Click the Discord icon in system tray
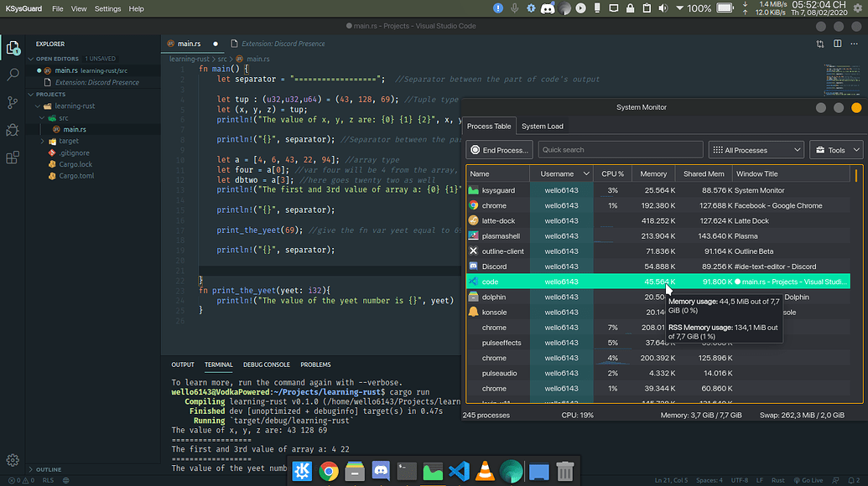 coord(548,8)
